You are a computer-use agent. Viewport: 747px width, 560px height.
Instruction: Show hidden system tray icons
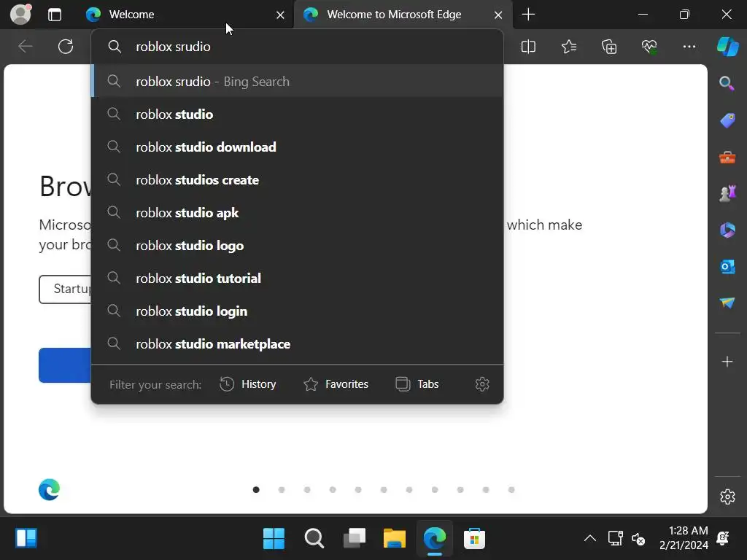pos(589,539)
